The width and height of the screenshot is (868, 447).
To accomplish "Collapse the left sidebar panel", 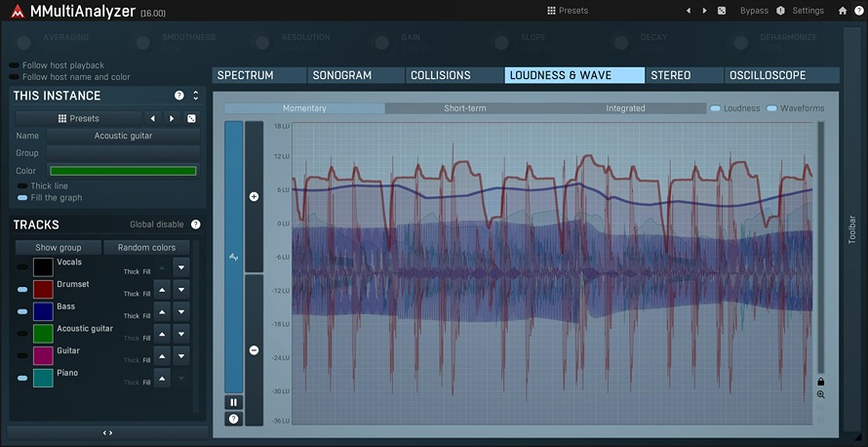I will (x=107, y=432).
